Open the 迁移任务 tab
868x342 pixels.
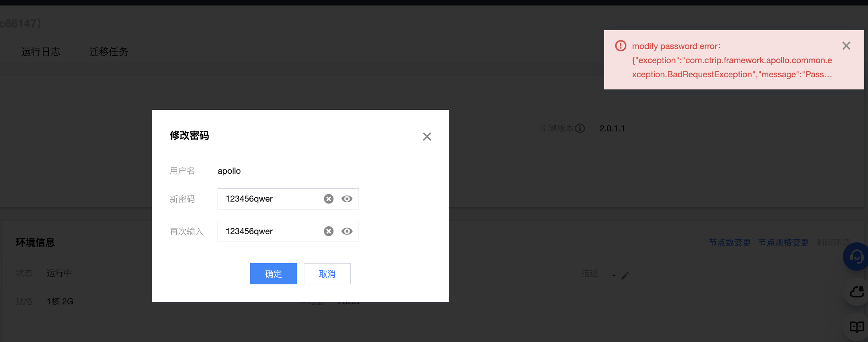109,52
